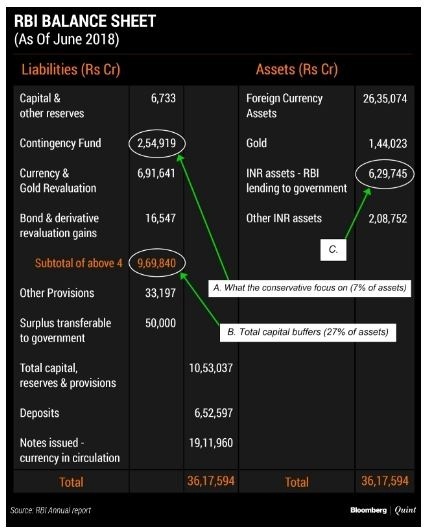Click the 'Assets (Rs Cr)' heading
This screenshot has width=424, height=529.
(x=296, y=69)
